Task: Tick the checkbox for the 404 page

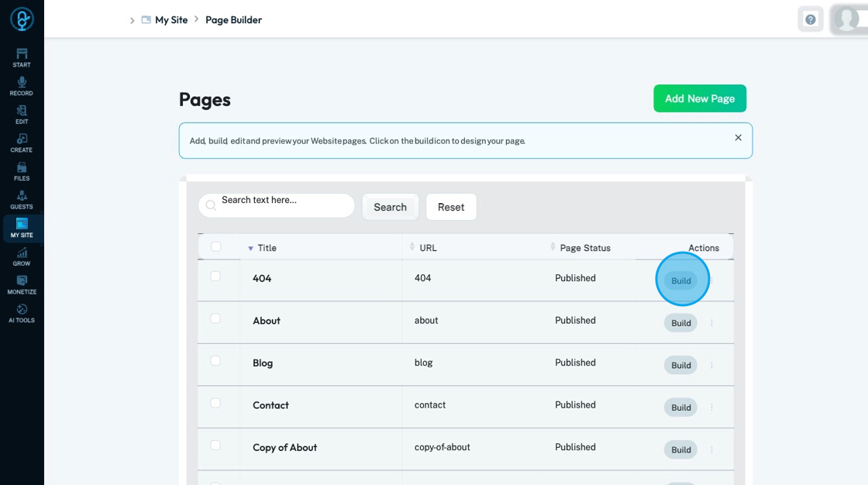Action: click(x=215, y=277)
